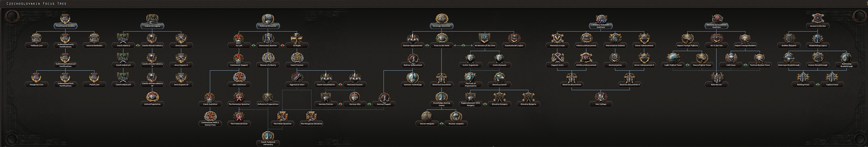Select the Invite Yugoslavia focus icon
The width and height of the screenshot is (868, 147).
pyautogui.click(x=470, y=58)
